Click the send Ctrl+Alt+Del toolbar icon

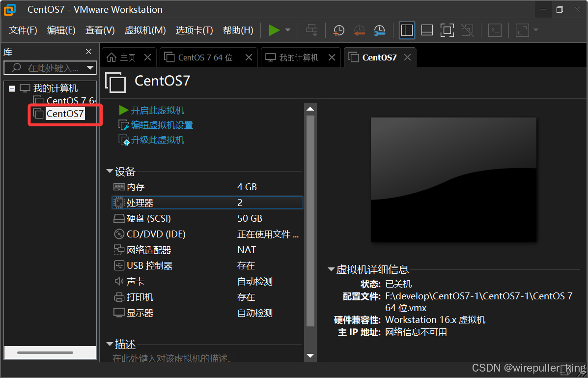311,30
